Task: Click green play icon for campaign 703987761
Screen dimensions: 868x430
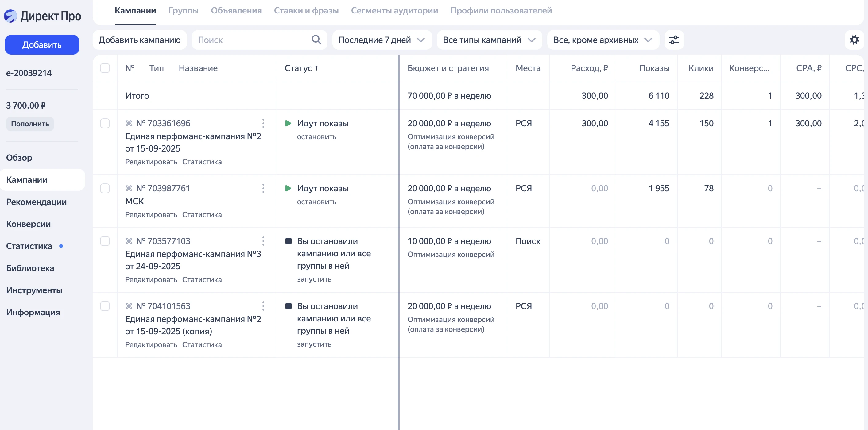Action: point(288,188)
